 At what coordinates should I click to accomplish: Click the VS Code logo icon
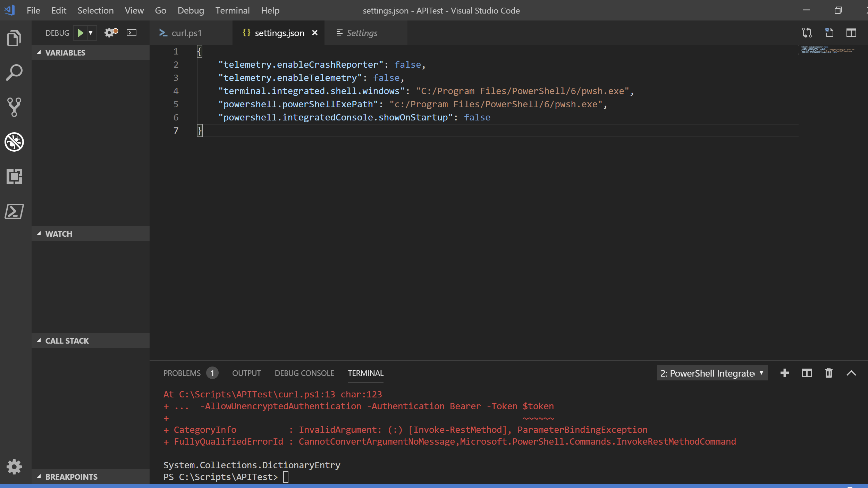tap(9, 10)
